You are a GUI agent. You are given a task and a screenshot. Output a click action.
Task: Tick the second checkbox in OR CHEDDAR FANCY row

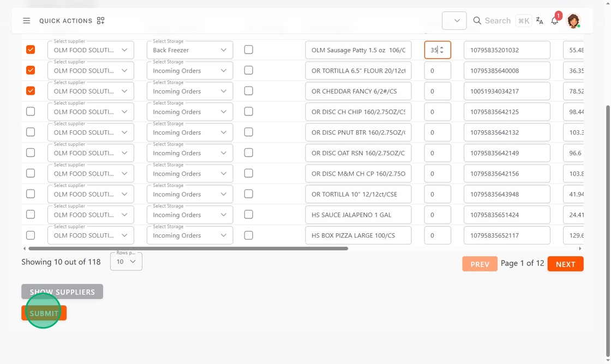[249, 90]
